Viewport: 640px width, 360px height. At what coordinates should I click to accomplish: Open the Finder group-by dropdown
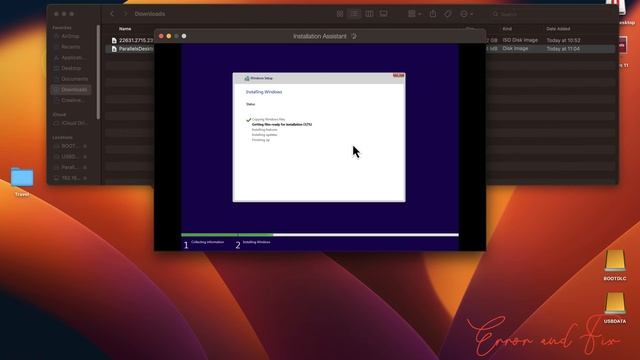pyautogui.click(x=414, y=14)
